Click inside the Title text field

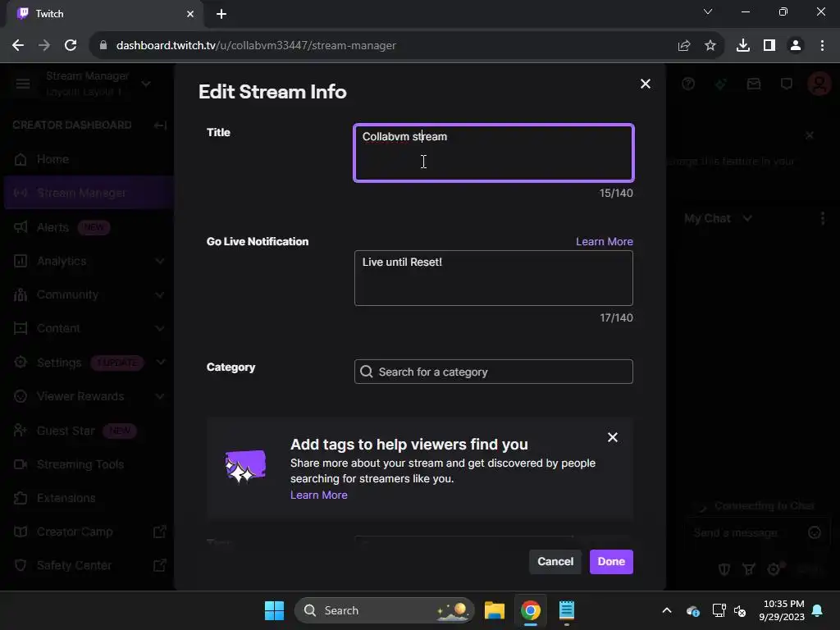pyautogui.click(x=493, y=153)
